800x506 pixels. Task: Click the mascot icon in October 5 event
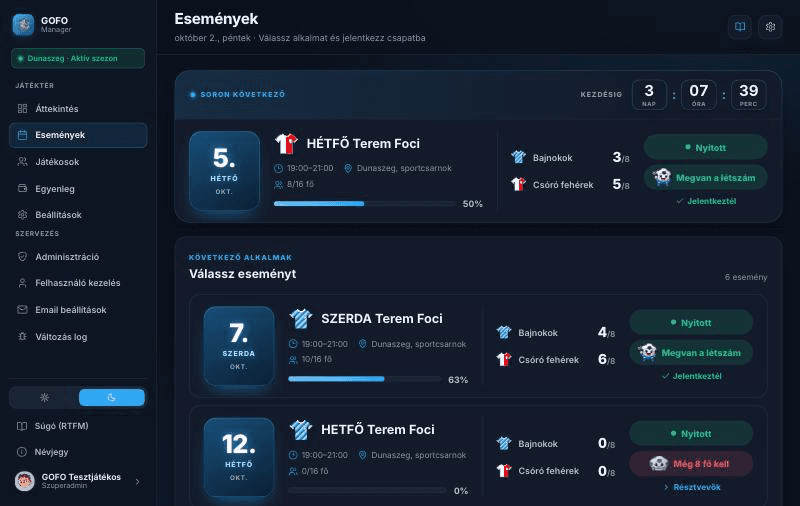tap(662, 178)
